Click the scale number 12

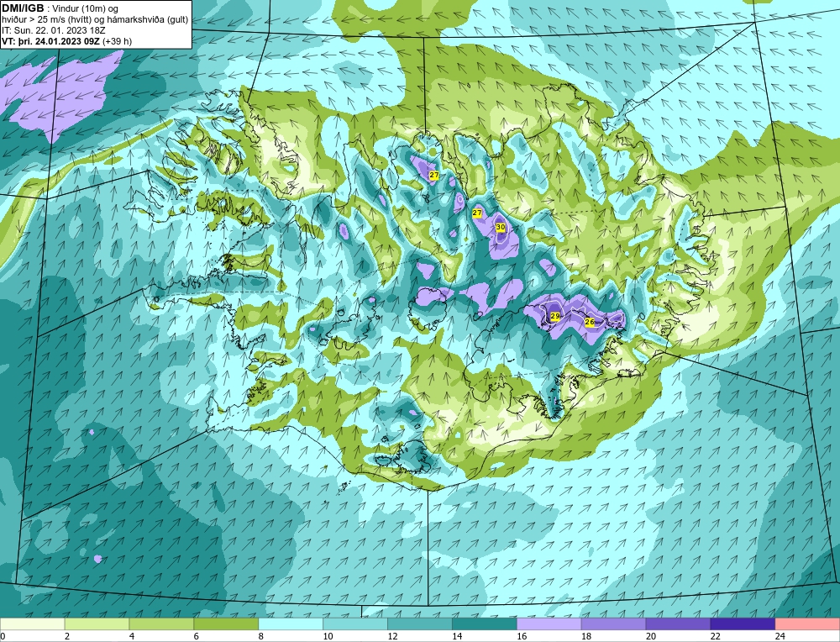point(392,637)
